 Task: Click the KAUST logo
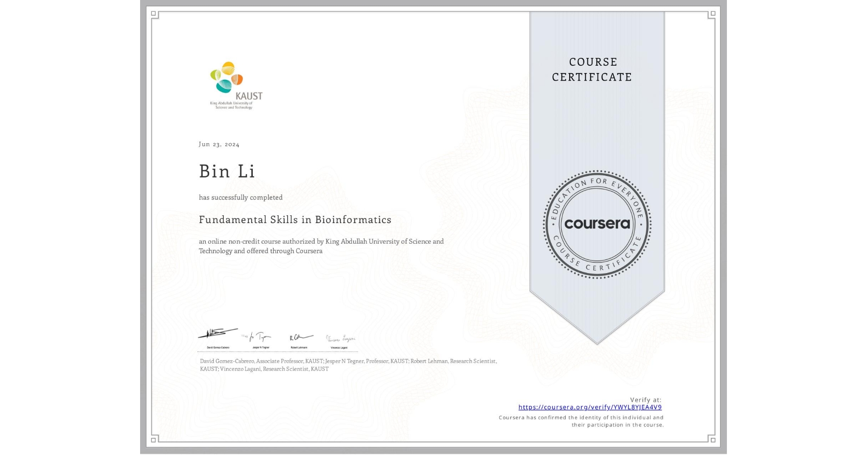coord(235,83)
